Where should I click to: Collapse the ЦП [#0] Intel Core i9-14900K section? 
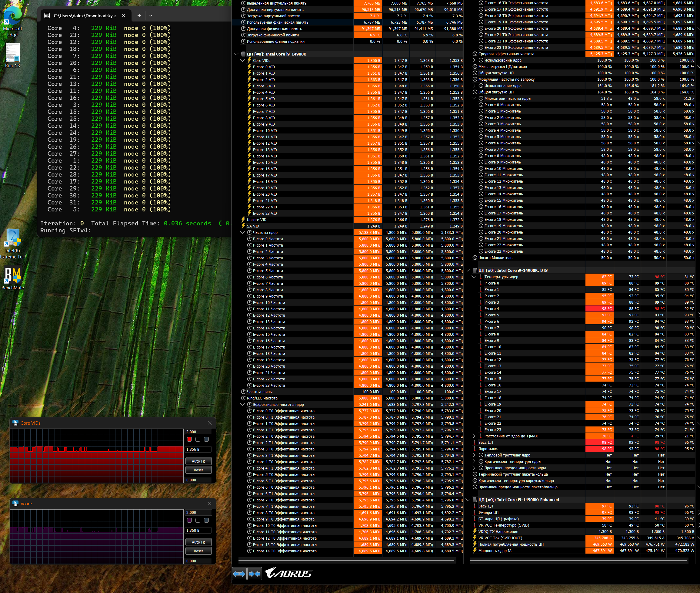(236, 54)
